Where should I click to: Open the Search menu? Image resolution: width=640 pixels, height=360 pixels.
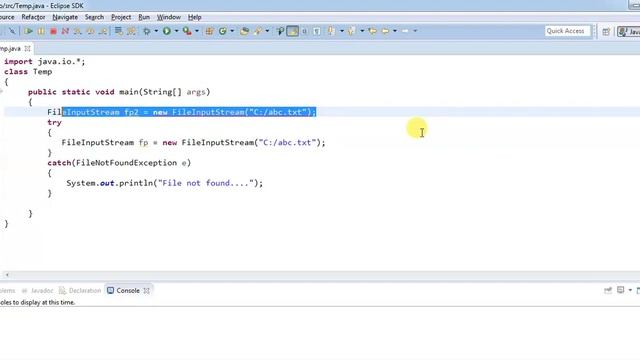[x=94, y=17]
